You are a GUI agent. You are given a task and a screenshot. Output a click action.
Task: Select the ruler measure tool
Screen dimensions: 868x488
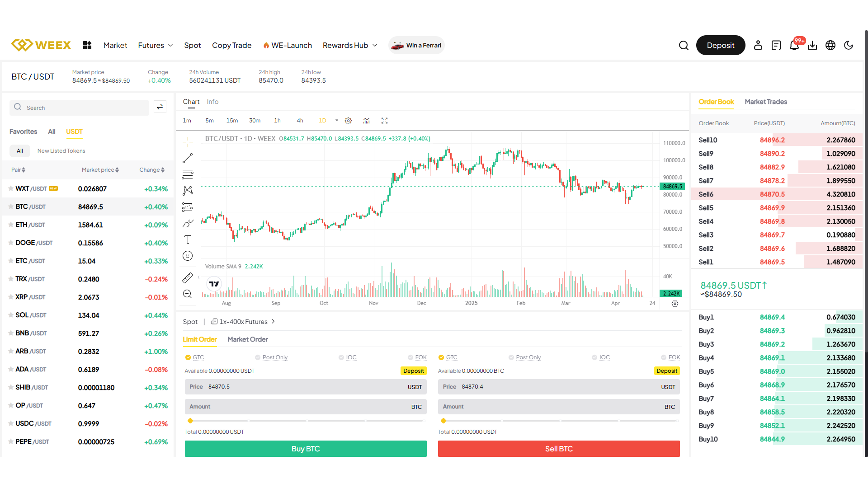(188, 277)
